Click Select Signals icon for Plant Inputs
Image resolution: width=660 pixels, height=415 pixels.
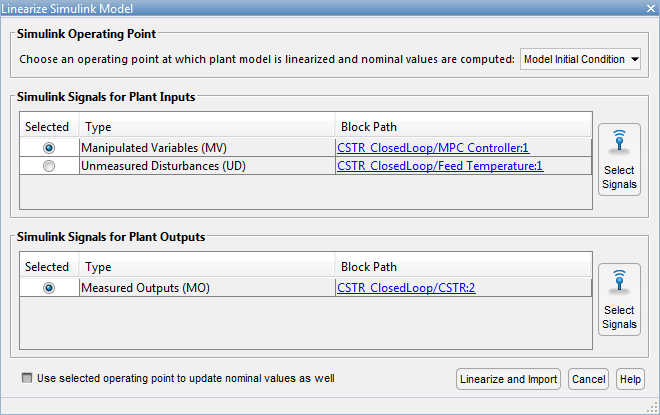point(619,159)
